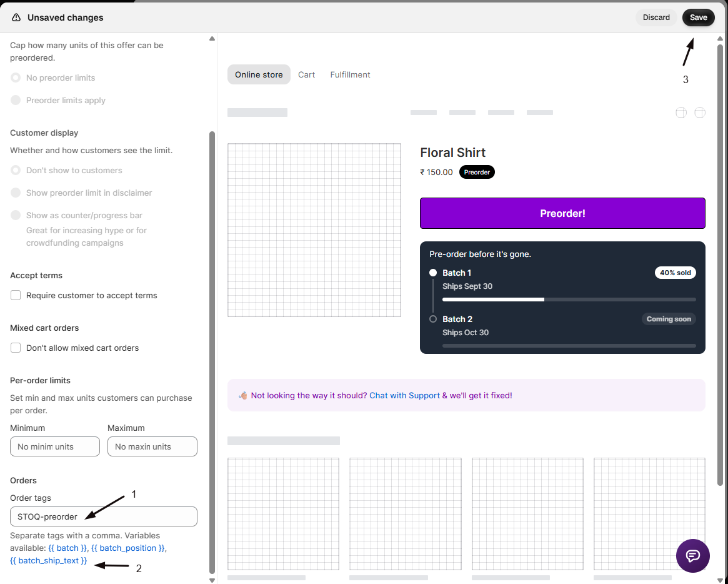Click the Batch 2 timeline circle
This screenshot has width=728, height=584.
432,319
